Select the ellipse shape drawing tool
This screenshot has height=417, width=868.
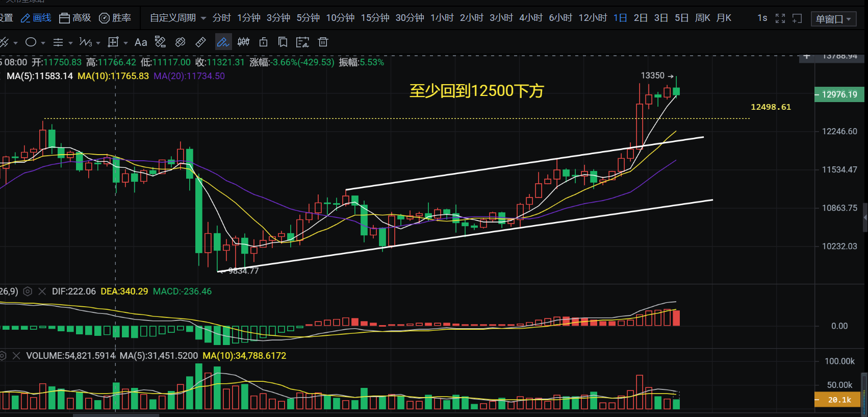31,42
